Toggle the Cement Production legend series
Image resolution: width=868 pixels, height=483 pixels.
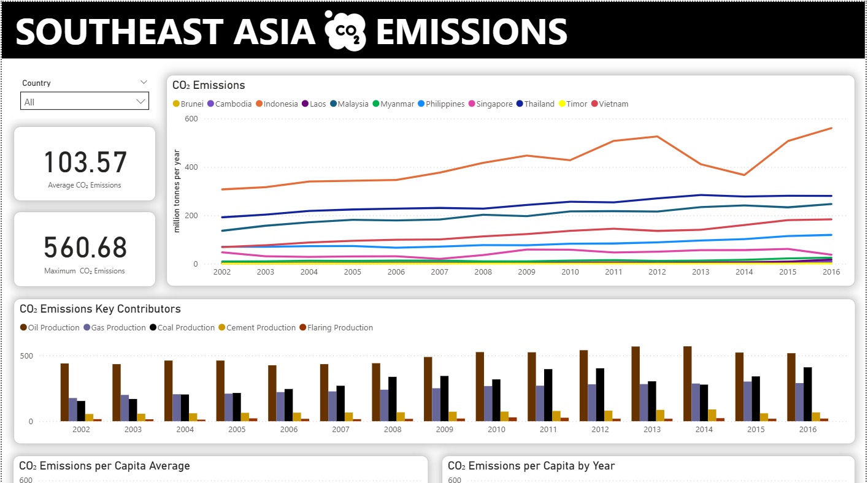point(261,328)
